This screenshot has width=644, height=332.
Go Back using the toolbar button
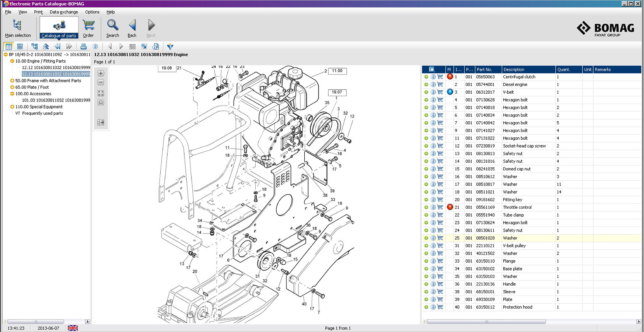pos(132,28)
